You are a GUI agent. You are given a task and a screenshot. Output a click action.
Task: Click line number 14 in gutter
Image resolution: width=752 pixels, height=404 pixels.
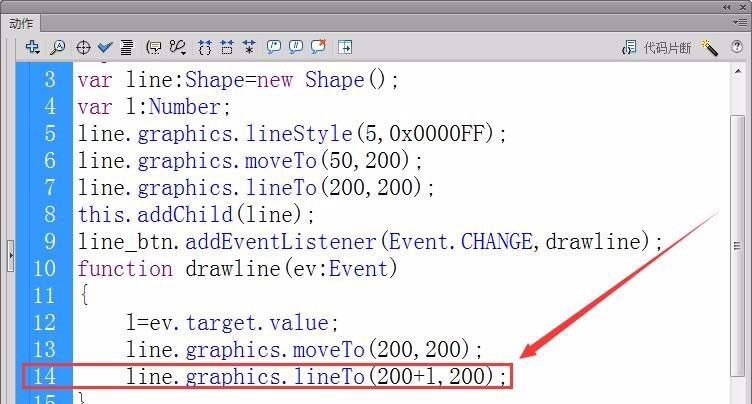click(44, 376)
